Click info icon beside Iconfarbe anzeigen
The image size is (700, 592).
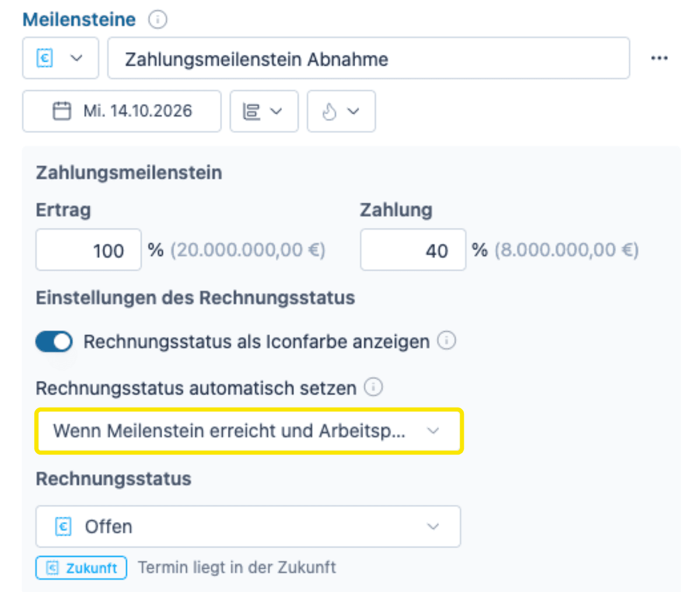coord(447,341)
